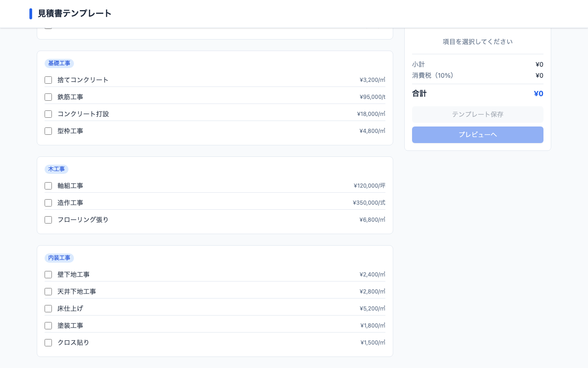Open preview with プレビューへ button
The width and height of the screenshot is (588, 368).
click(x=478, y=135)
